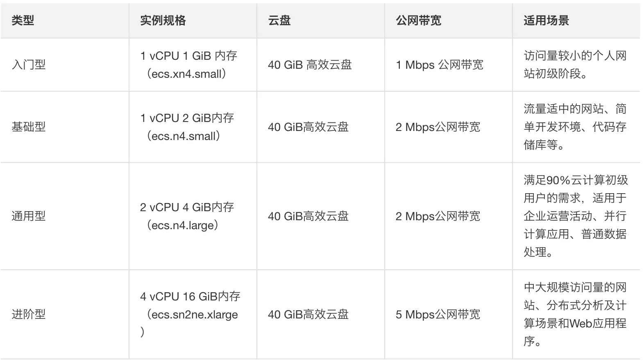Viewport: 644px width, 361px height.
Task: Click the 实例规格 column header
Action: (x=163, y=20)
